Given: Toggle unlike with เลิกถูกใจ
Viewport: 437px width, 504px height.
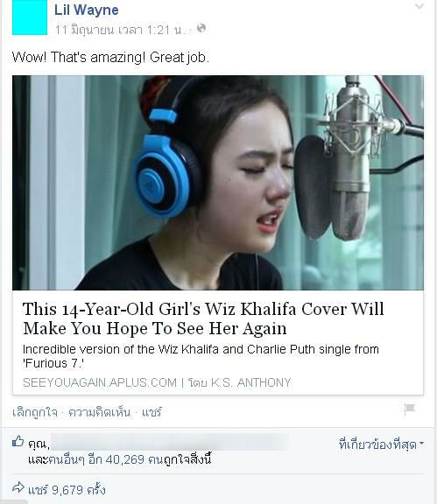Looking at the screenshot, I should click(x=35, y=412).
